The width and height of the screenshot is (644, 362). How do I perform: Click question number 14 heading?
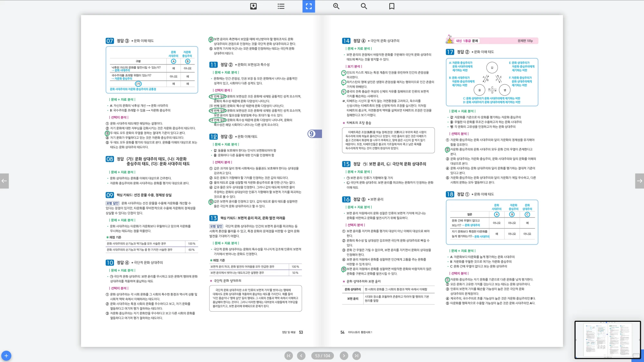(x=346, y=41)
